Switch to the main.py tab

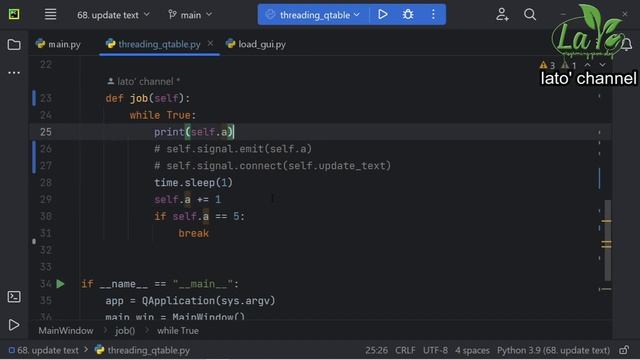coord(58,44)
